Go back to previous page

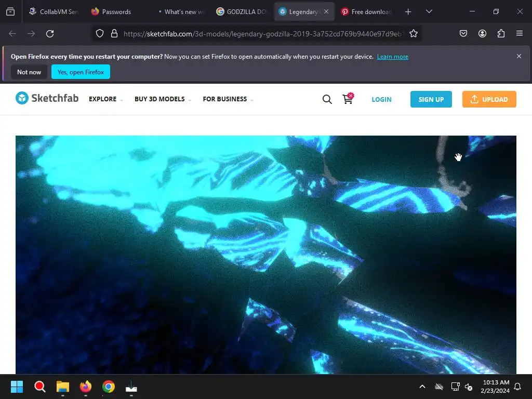(x=12, y=34)
